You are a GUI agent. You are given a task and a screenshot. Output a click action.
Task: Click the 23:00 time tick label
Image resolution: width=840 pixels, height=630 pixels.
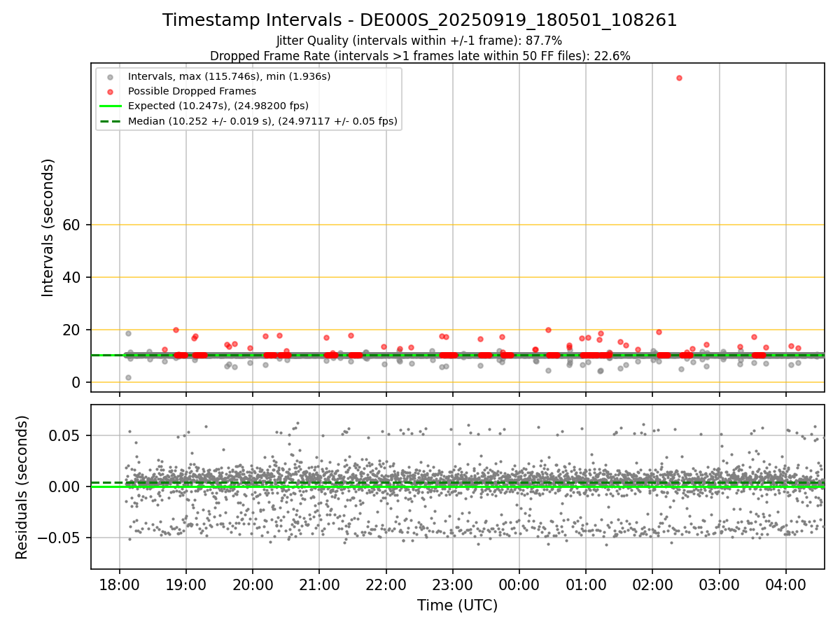click(452, 584)
